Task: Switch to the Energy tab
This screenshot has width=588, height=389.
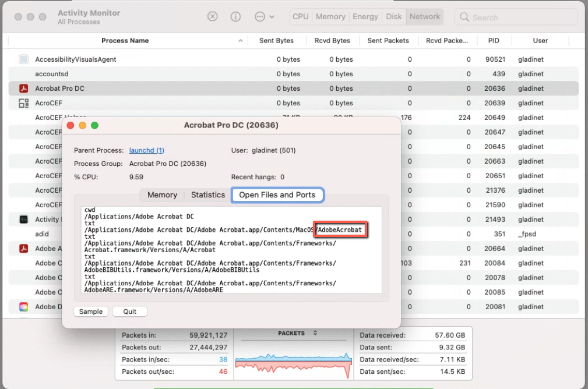Action: point(365,16)
